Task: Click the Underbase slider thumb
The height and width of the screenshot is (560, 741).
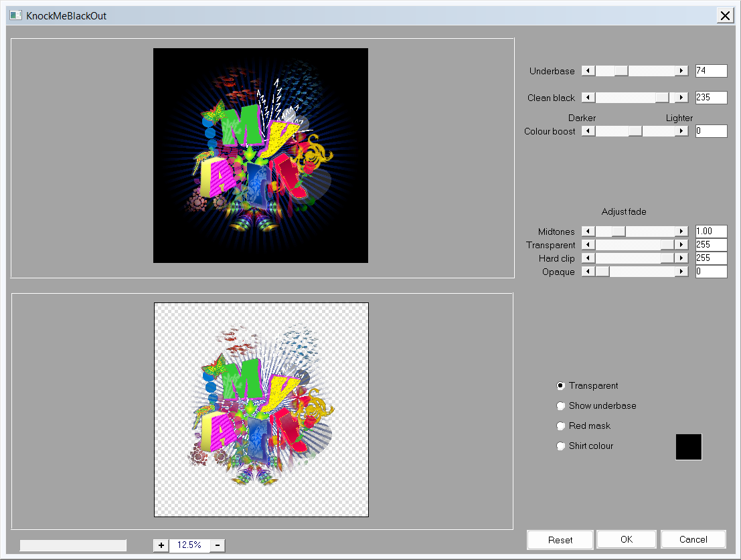Action: (621, 71)
